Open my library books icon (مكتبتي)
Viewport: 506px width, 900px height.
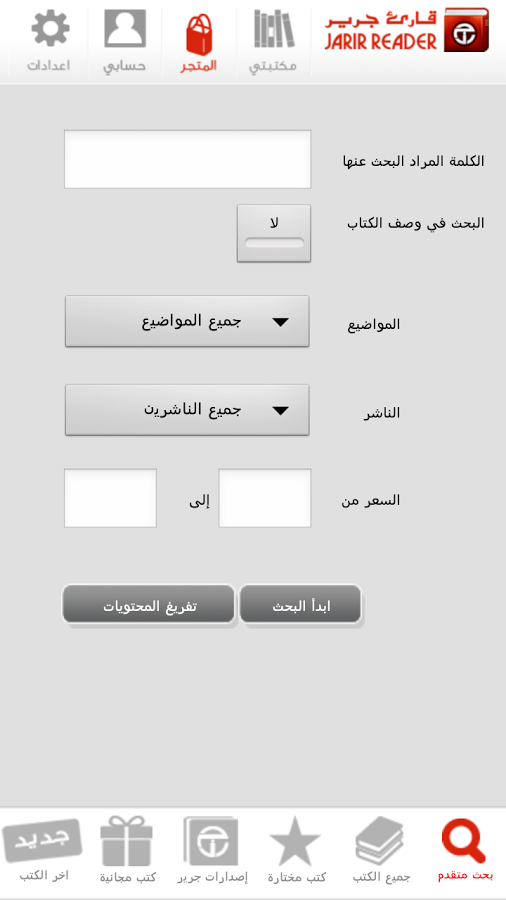click(274, 29)
